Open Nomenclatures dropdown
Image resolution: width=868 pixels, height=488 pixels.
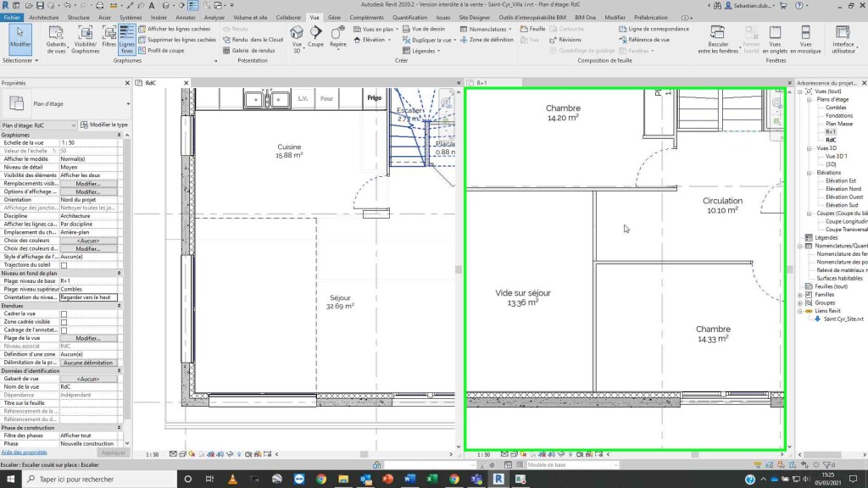click(486, 29)
